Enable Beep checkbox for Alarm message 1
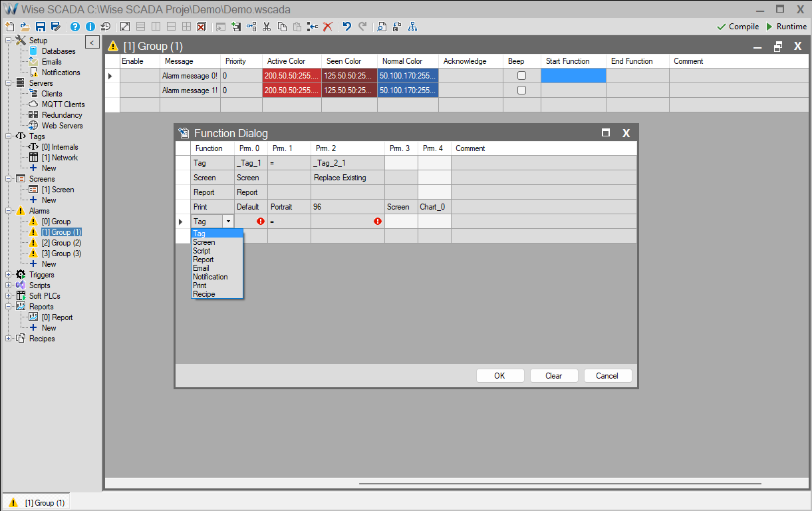Screen dimensions: 812x511 coord(521,90)
